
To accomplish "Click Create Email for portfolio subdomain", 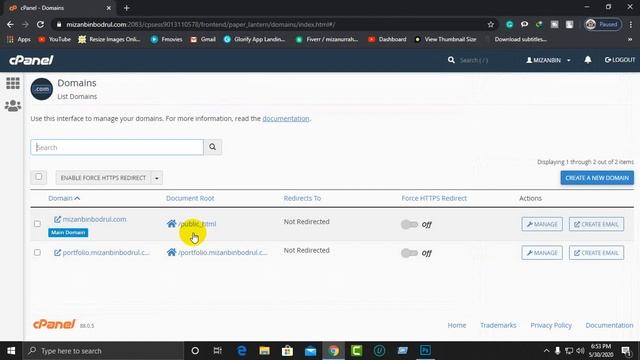I will pos(596,253).
